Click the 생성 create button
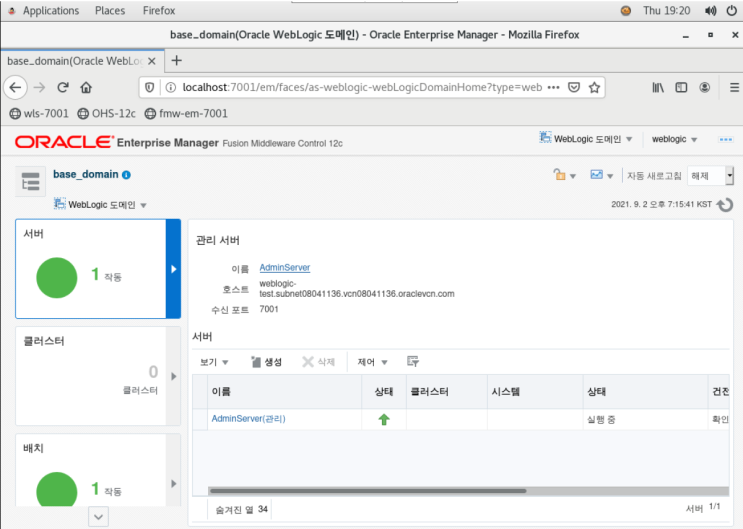The width and height of the screenshot is (743, 529). pos(266,362)
